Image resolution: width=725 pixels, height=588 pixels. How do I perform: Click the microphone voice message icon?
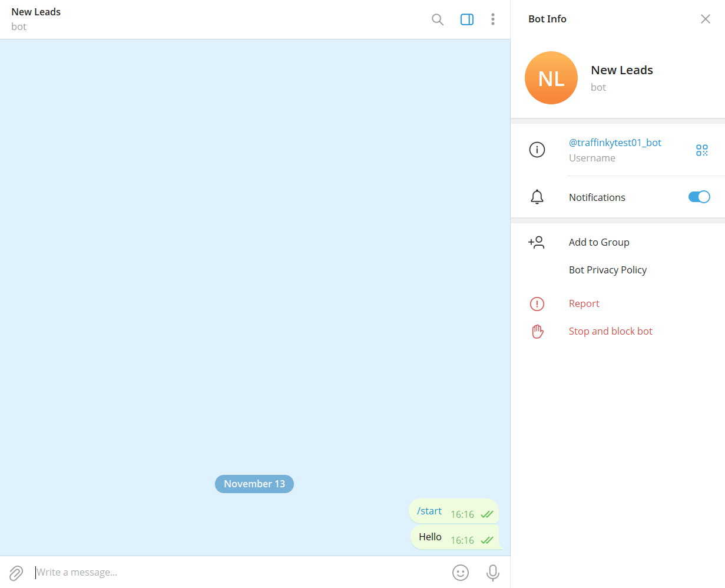pos(493,573)
